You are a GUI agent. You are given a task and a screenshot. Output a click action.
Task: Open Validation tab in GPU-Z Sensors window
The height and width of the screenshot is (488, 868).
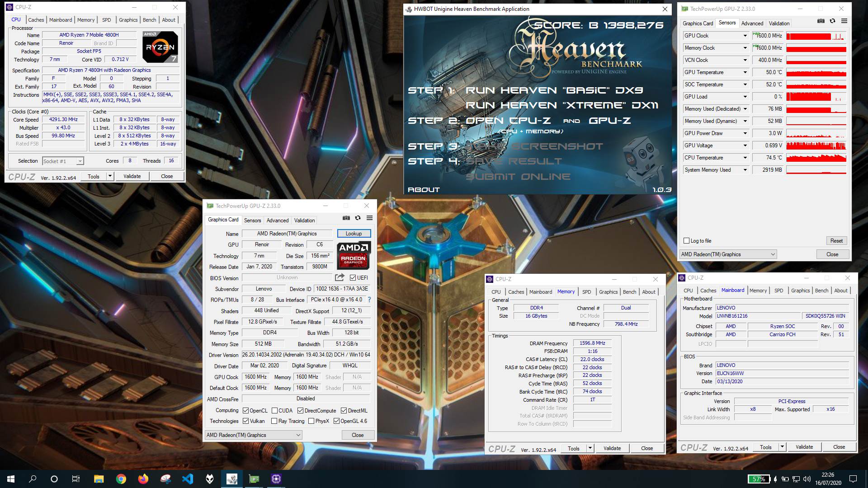pos(779,23)
